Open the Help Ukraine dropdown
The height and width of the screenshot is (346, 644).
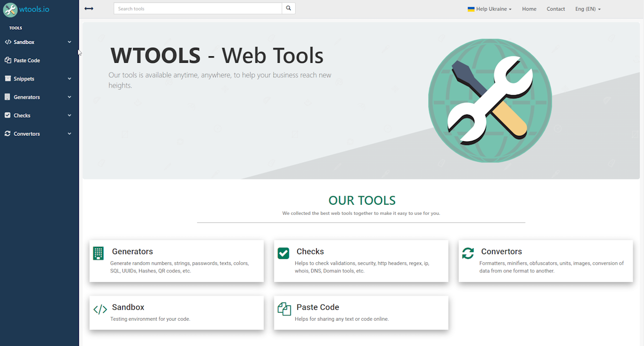(x=490, y=9)
